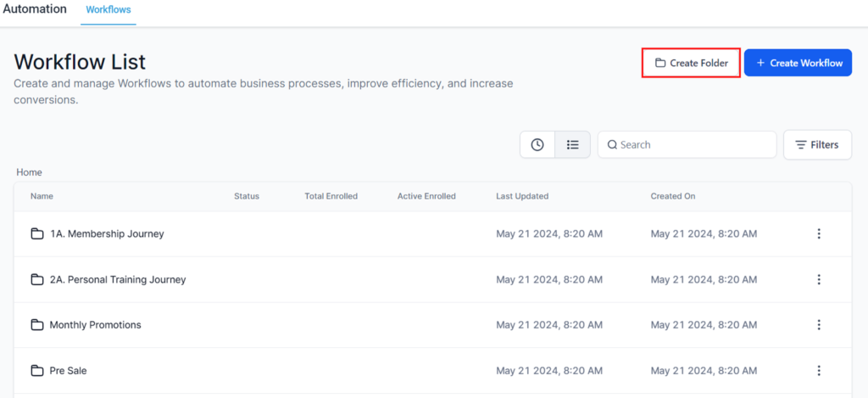Open three-dot menu for Pre Sale folder
The height and width of the screenshot is (398, 868).
(818, 371)
